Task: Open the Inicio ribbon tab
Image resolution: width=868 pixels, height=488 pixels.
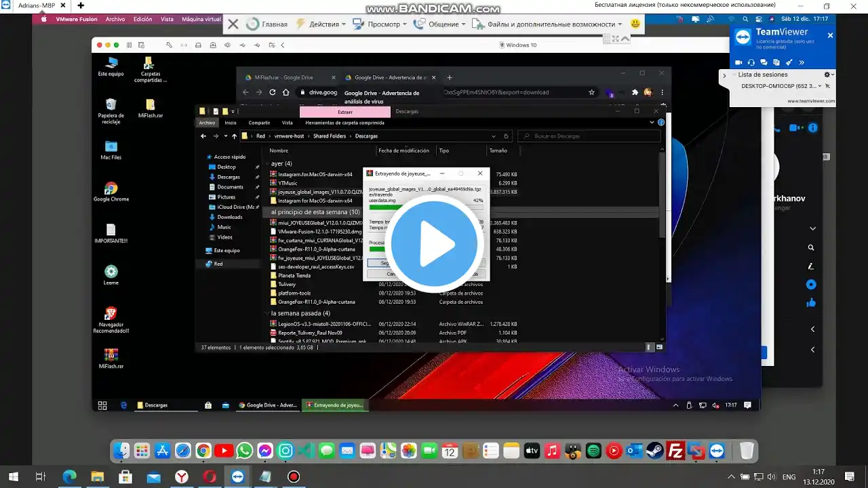Action: pos(231,123)
